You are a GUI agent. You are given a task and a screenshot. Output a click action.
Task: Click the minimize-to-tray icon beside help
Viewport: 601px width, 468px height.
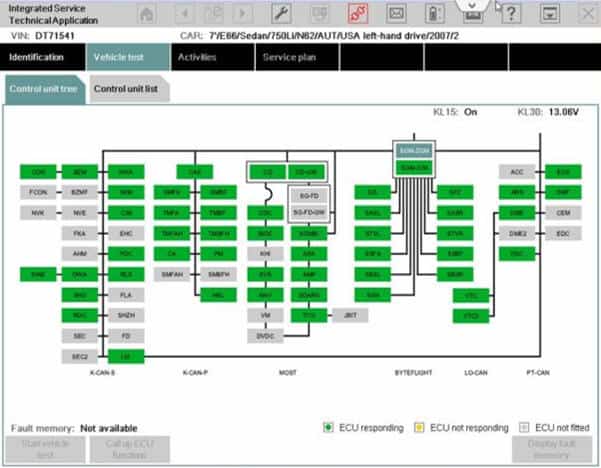[549, 13]
